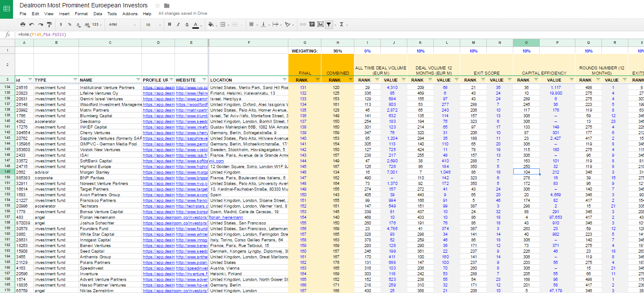Open the File menu
The height and width of the screenshot is (293, 644).
(23, 13)
